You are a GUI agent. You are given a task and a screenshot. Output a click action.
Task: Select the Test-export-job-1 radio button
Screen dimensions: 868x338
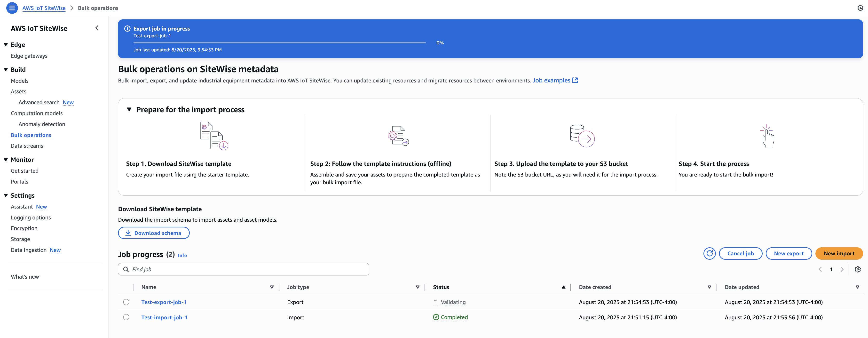coord(126,302)
